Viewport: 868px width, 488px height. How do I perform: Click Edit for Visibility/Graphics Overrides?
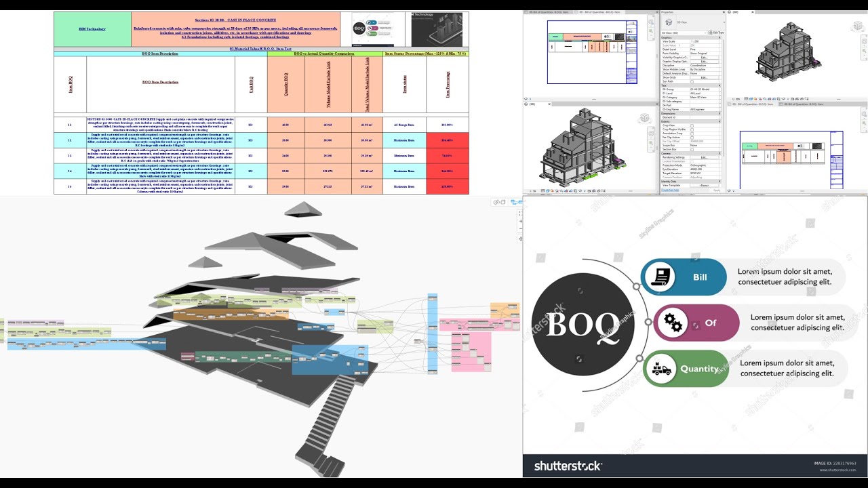click(704, 58)
